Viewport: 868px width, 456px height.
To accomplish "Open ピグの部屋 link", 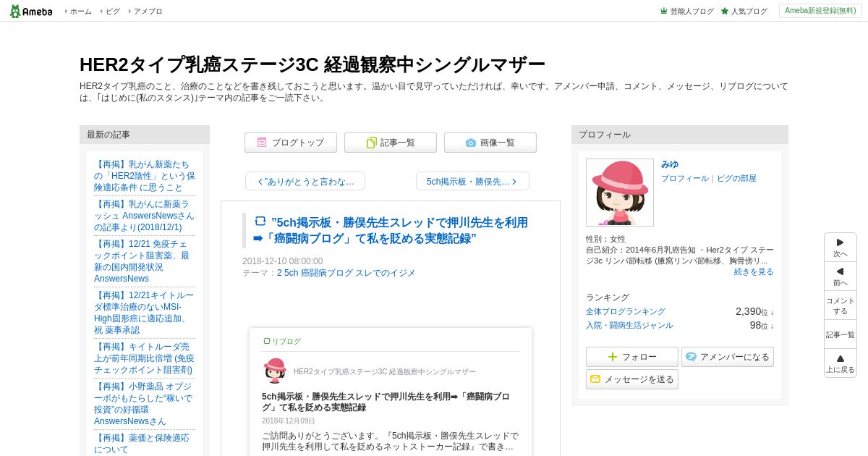I will (736, 178).
